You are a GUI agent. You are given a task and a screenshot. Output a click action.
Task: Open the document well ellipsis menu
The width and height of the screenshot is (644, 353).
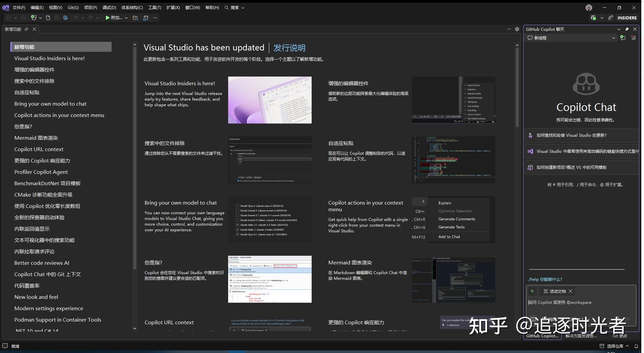509,29
